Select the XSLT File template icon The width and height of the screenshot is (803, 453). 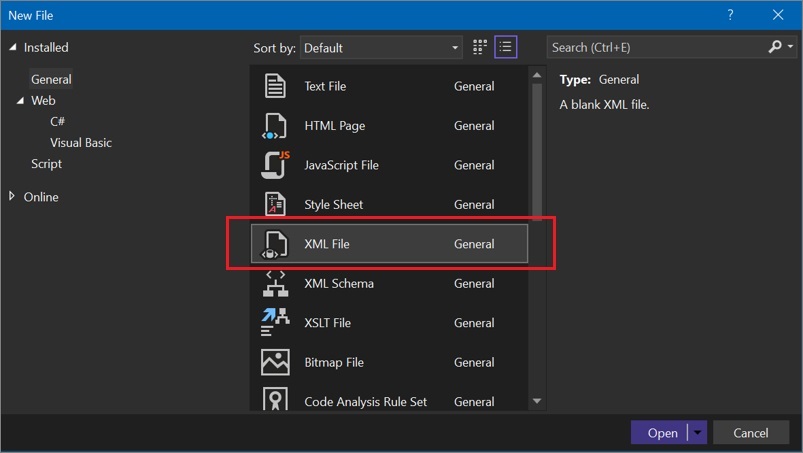(275, 322)
